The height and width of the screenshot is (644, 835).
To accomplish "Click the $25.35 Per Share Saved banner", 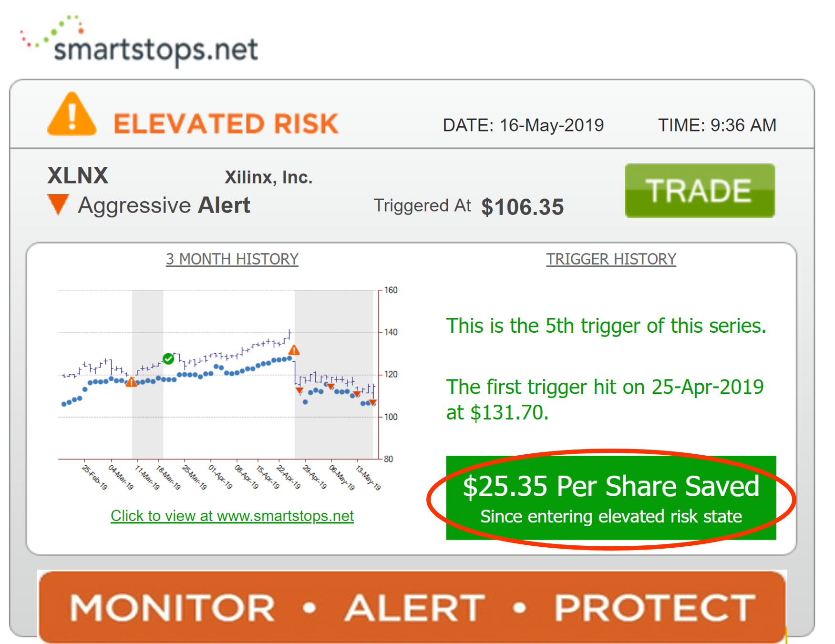I will pyautogui.click(x=610, y=497).
